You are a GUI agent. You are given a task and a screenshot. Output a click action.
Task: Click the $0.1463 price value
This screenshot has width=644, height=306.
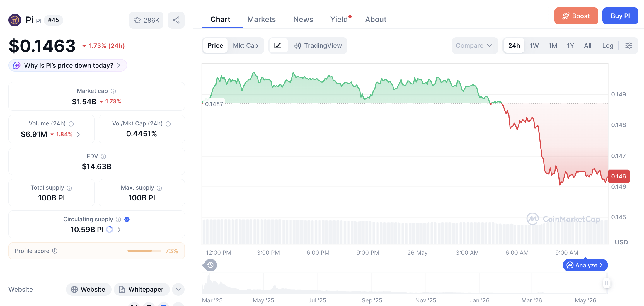(42, 46)
